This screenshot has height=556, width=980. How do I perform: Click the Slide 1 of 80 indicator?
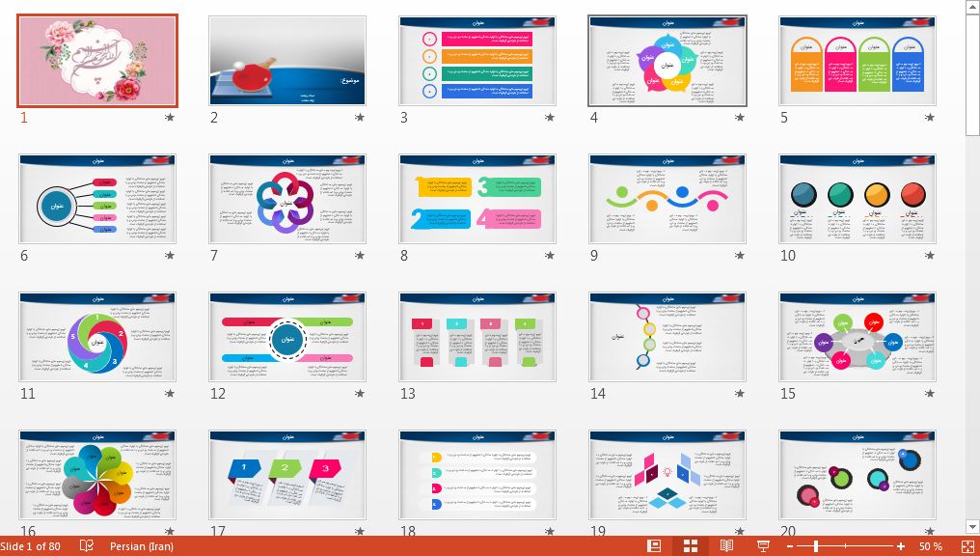[x=31, y=546]
